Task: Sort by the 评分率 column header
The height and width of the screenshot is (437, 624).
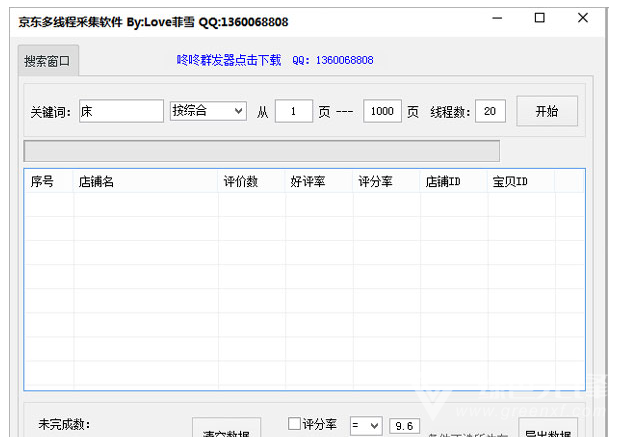Action: [386, 181]
